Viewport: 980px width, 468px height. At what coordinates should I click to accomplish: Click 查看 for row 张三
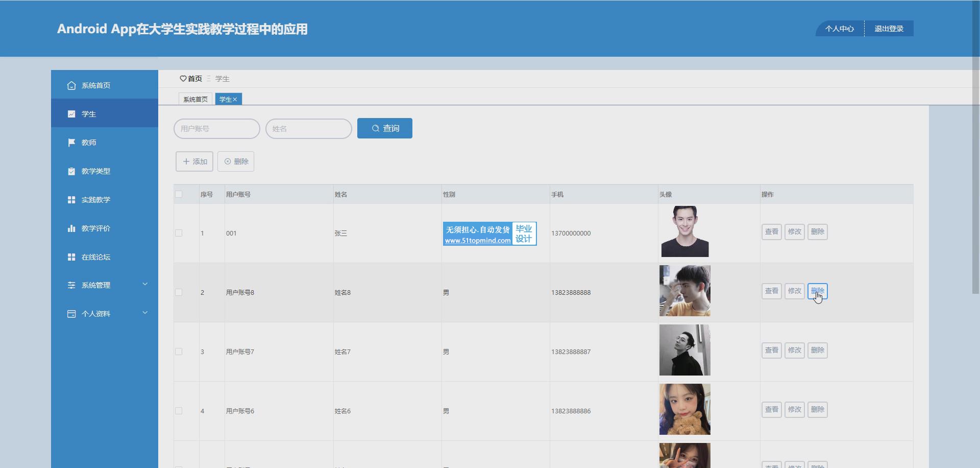[x=772, y=232]
